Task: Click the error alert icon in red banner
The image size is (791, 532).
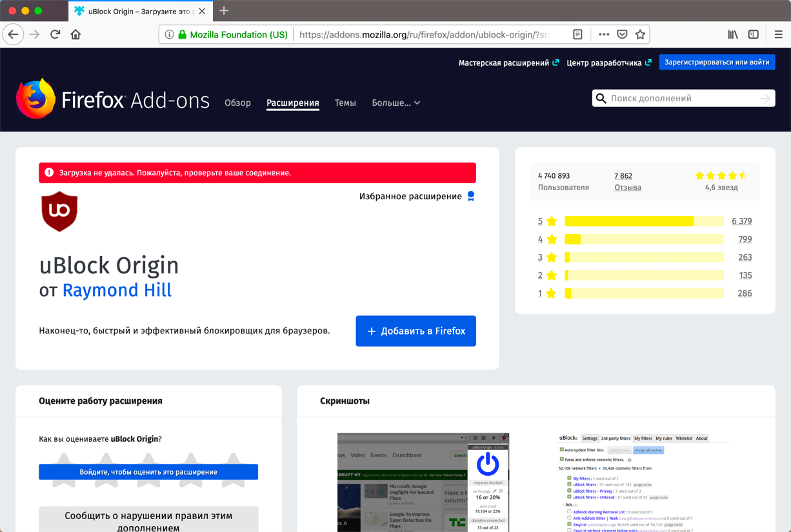Action: click(49, 173)
